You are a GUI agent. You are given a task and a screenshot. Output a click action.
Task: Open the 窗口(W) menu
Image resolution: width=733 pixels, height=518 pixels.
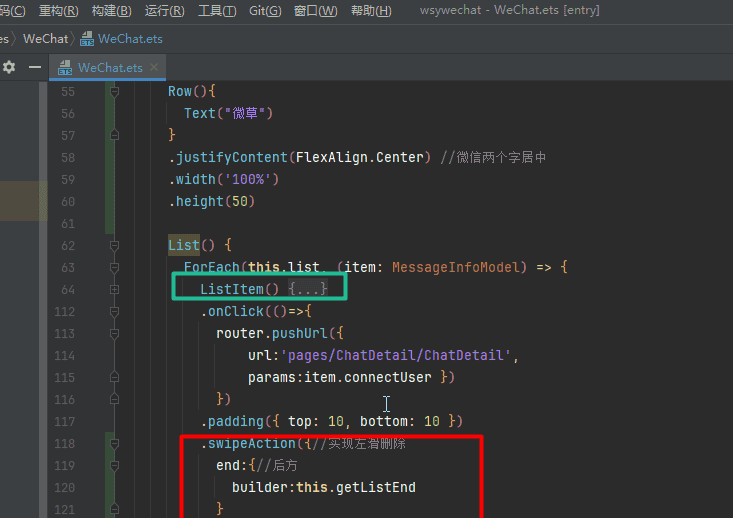tap(315, 11)
